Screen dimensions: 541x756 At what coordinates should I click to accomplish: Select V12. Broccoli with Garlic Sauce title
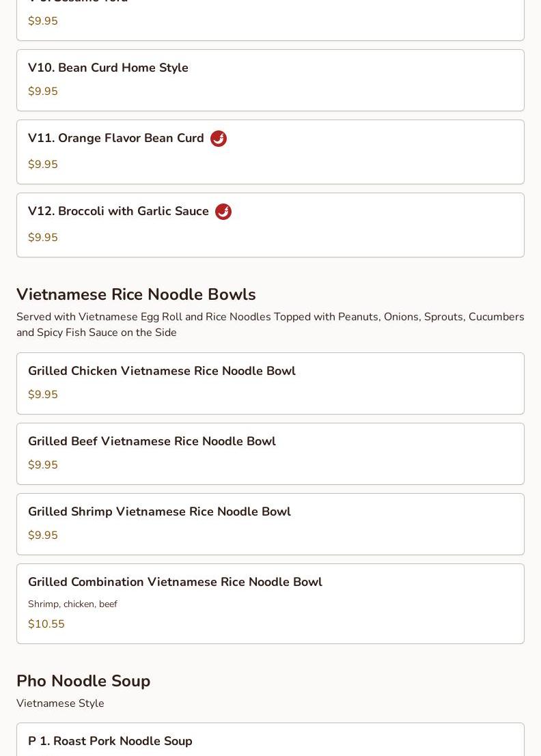[x=118, y=211]
